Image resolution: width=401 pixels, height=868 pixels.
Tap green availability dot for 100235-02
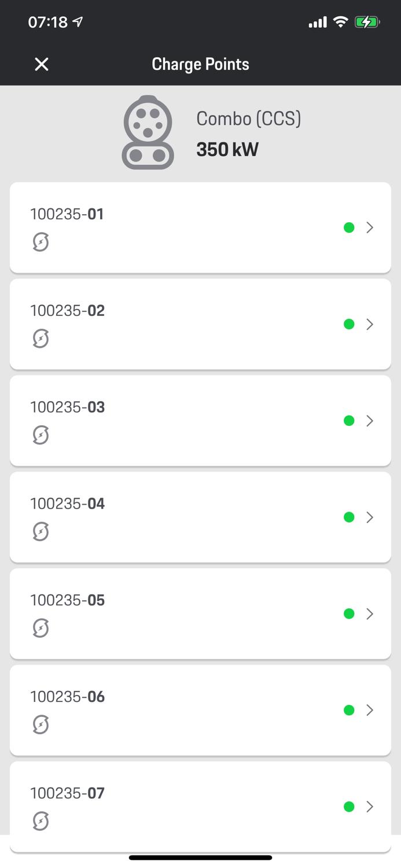coord(349,324)
